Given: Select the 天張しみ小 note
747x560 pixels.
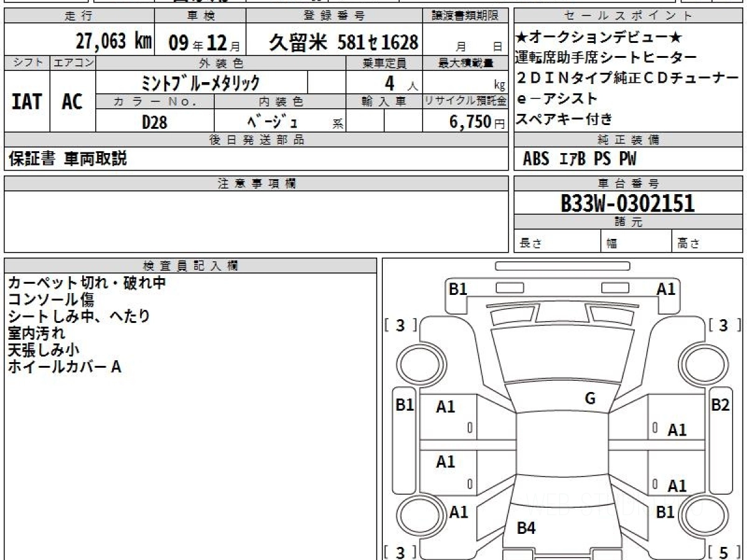Looking at the screenshot, I should click(44, 350).
